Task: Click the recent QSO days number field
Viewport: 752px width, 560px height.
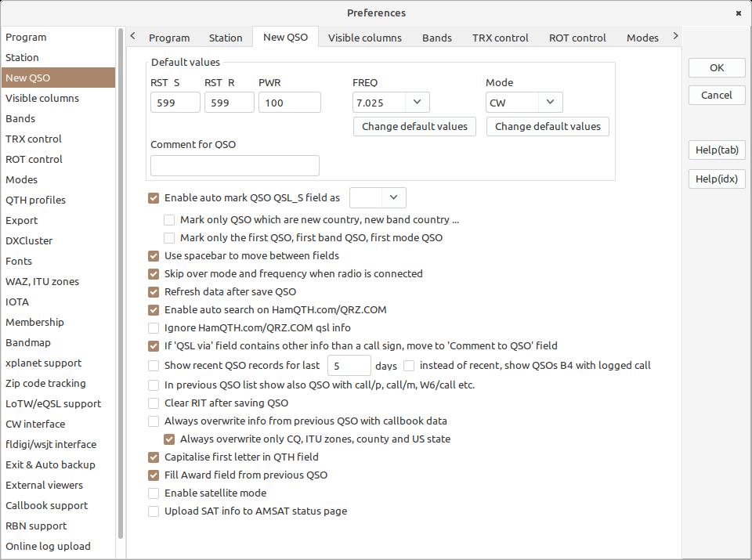Action: point(349,366)
